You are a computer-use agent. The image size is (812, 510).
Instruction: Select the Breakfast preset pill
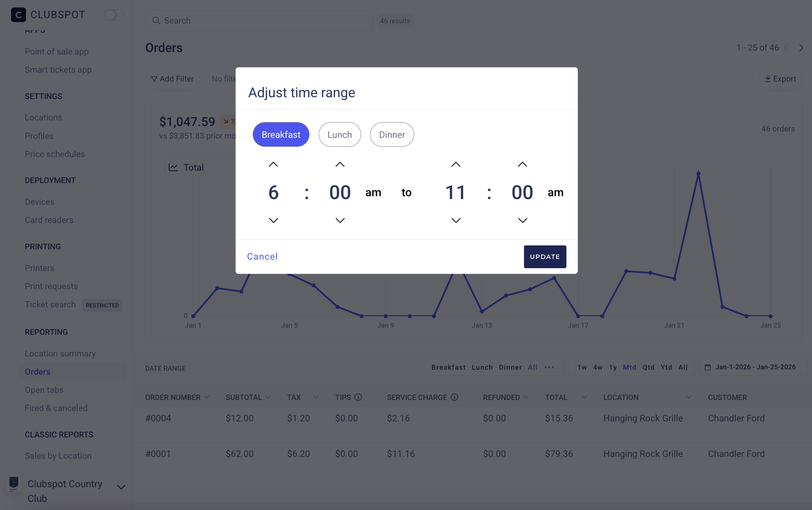pos(281,135)
